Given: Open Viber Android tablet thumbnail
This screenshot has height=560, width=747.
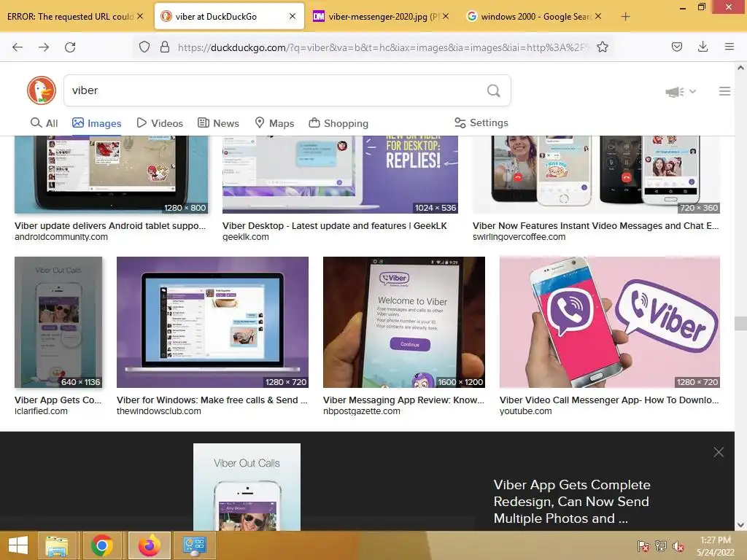Looking at the screenshot, I should pos(112,174).
